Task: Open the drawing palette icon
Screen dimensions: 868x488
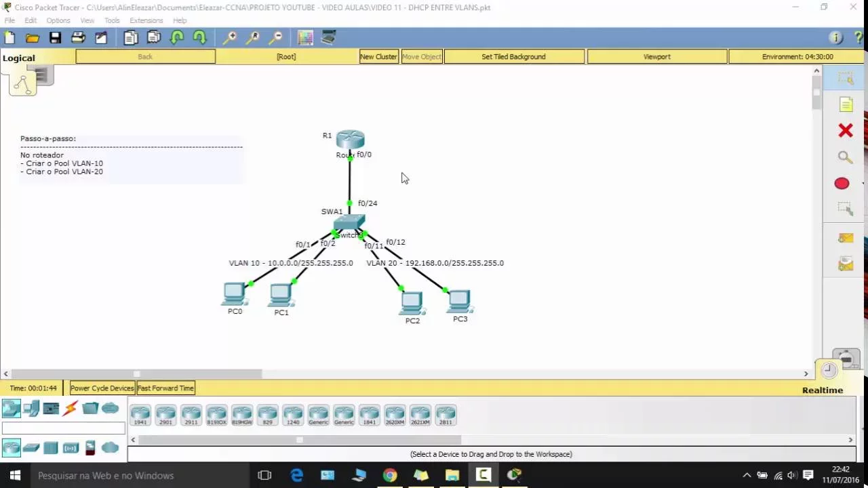Action: click(305, 38)
